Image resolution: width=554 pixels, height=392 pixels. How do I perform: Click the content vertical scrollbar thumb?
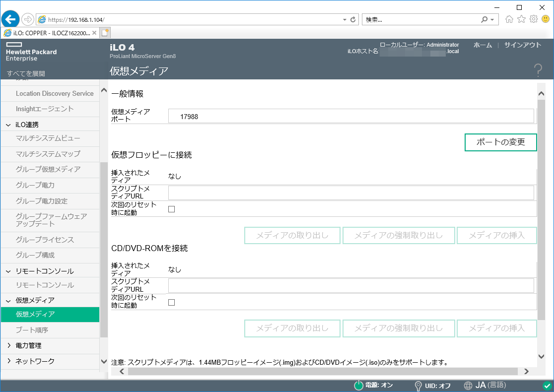(541, 210)
